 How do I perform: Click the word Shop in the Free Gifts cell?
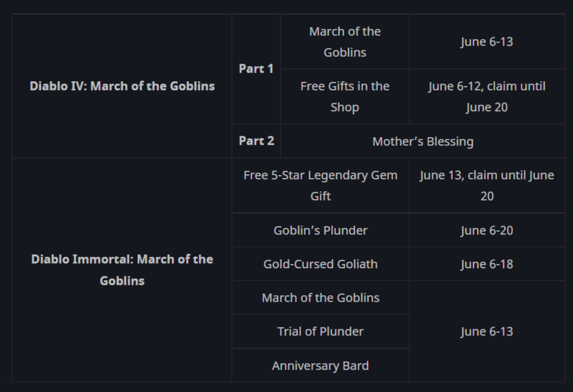tap(345, 107)
